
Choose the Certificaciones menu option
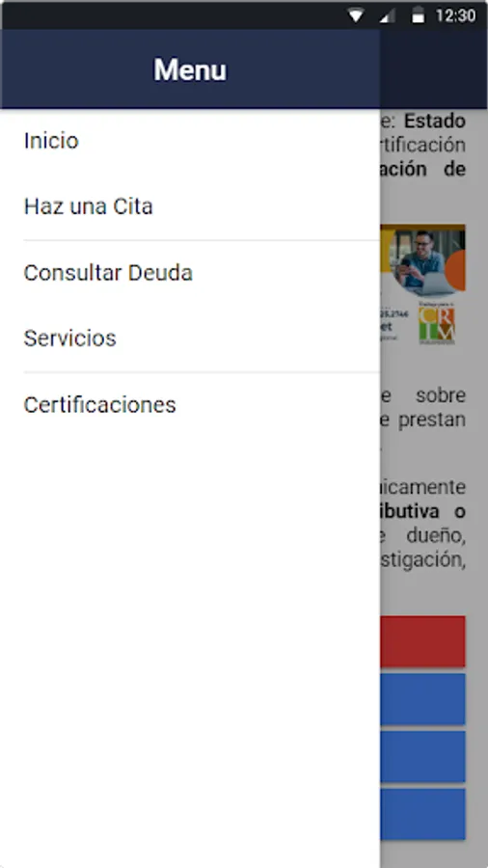coord(190,405)
